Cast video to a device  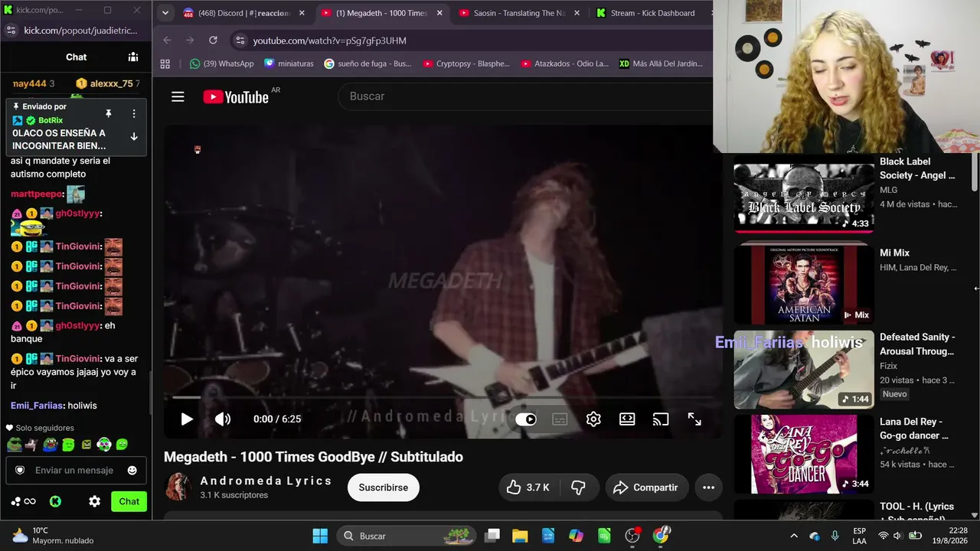(x=661, y=419)
